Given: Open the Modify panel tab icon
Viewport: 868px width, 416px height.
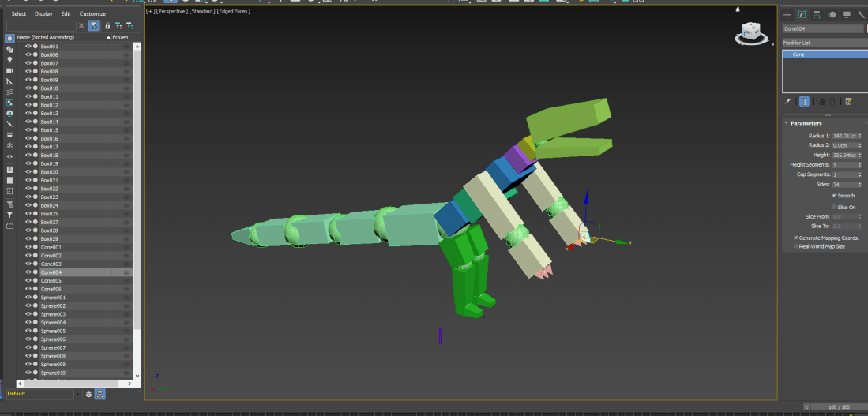Looking at the screenshot, I should pos(802,15).
